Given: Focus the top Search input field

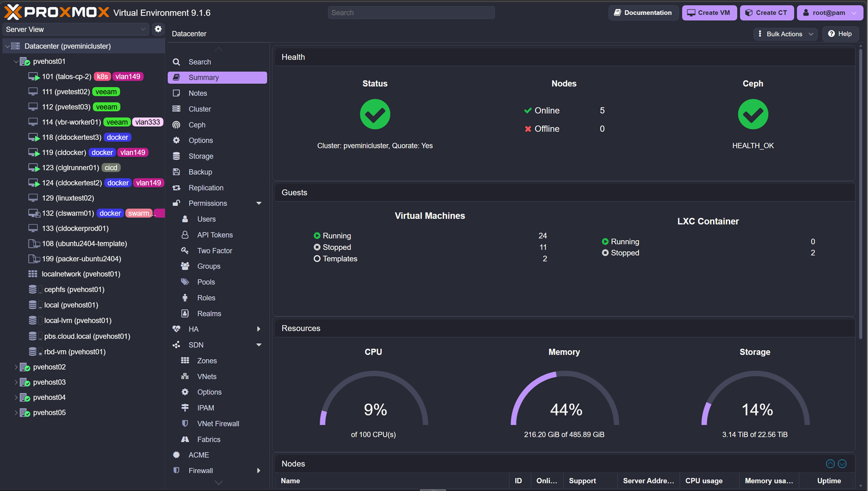Looking at the screenshot, I should pos(411,13).
